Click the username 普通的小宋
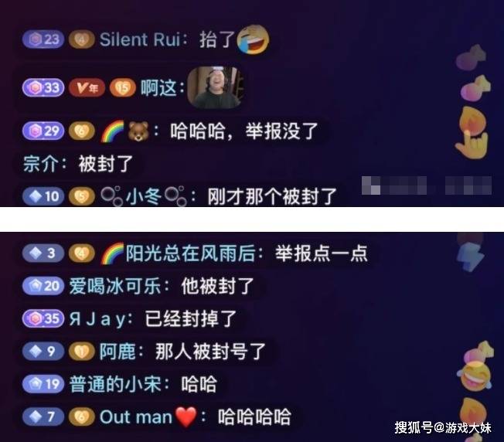This screenshot has width=504, height=442. tap(115, 384)
